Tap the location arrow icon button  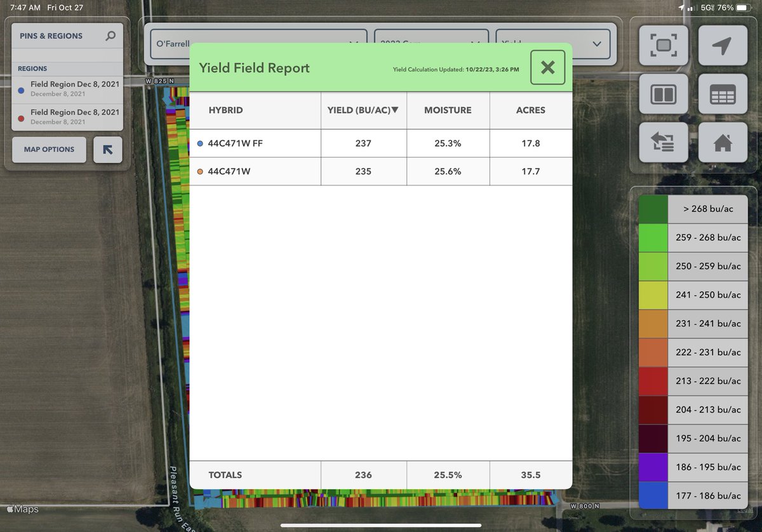[723, 45]
